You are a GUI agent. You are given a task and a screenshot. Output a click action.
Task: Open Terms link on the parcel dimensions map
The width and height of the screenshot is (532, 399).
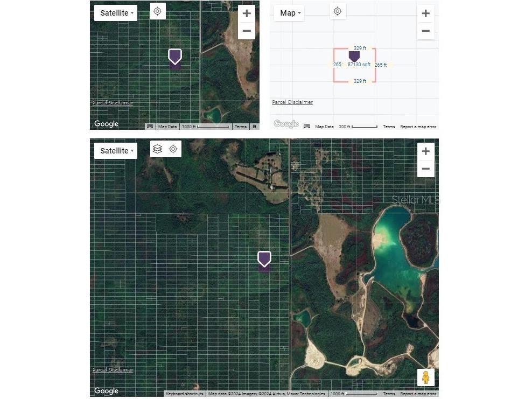[x=389, y=127]
